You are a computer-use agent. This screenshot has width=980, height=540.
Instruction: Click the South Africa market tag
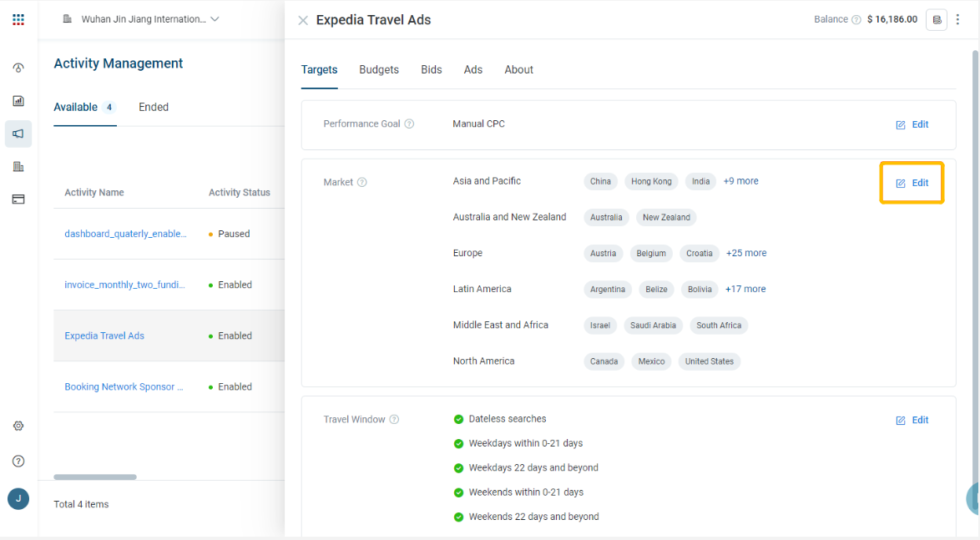click(x=719, y=326)
